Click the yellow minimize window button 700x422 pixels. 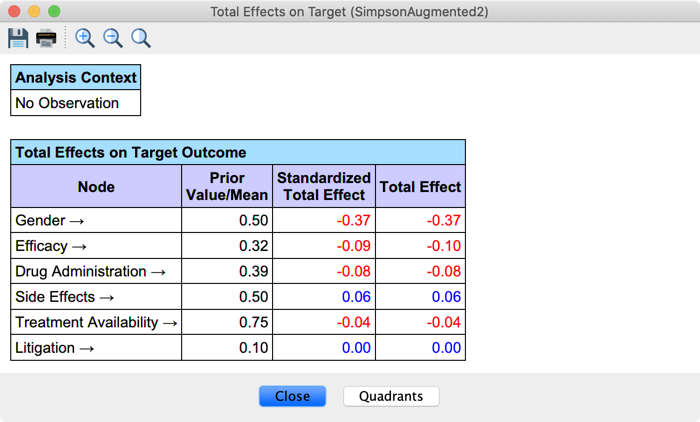pos(34,11)
